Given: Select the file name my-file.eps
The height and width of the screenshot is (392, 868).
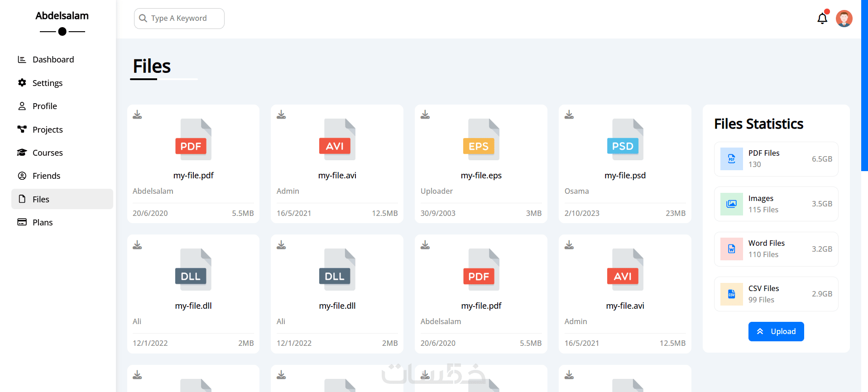Looking at the screenshot, I should (x=481, y=175).
